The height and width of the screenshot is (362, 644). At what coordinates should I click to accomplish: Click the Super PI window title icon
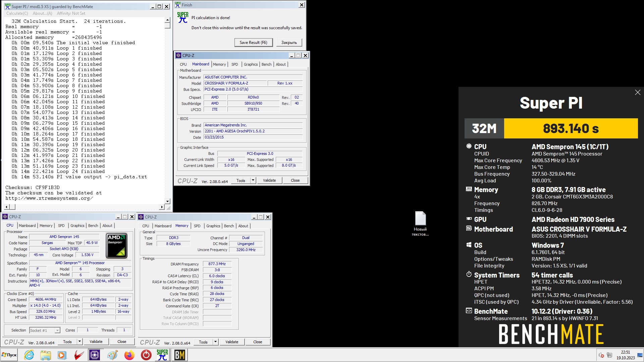pyautogui.click(x=7, y=6)
